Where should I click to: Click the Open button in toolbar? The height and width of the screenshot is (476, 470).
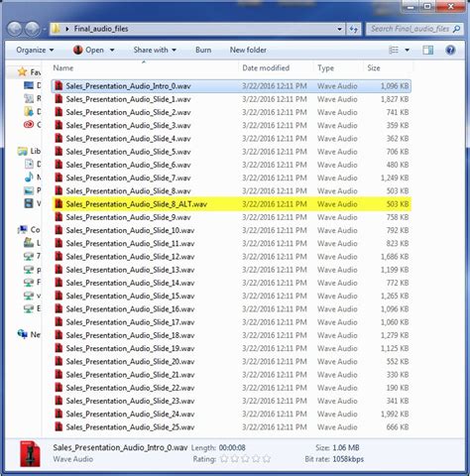coord(89,50)
